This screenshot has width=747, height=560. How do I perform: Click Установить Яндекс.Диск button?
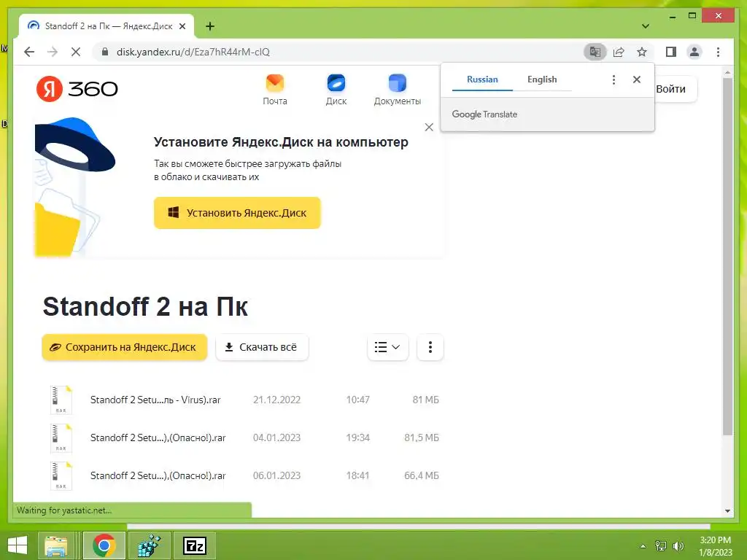pos(237,213)
